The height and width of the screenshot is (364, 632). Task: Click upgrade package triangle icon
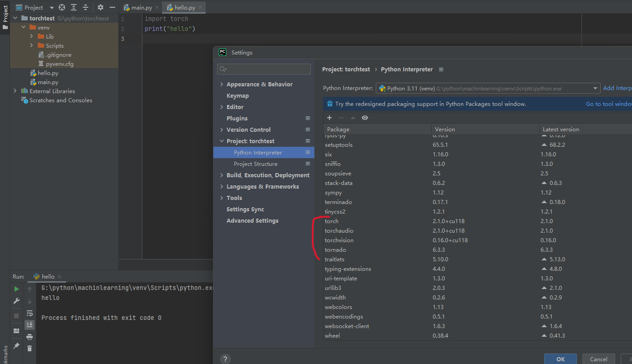[x=353, y=118]
